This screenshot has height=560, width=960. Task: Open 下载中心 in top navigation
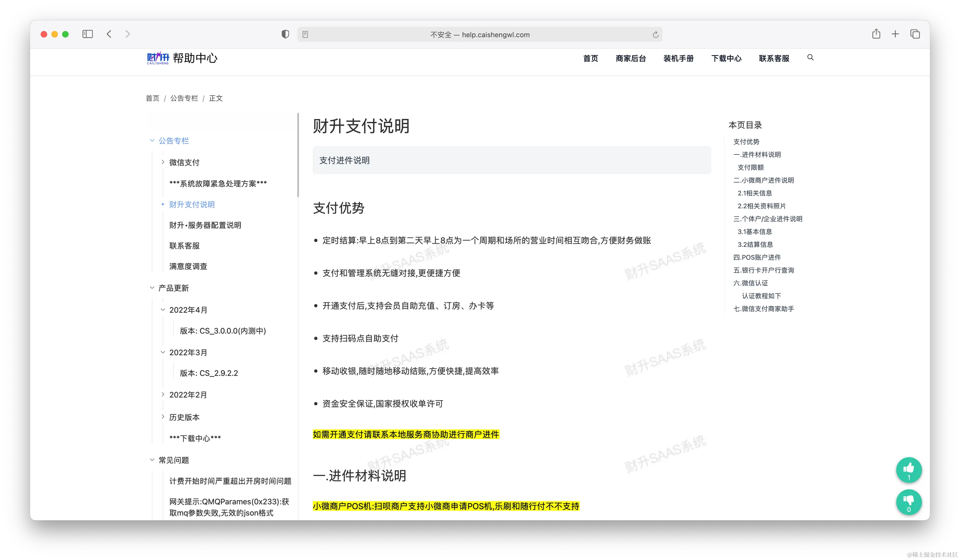[726, 58]
